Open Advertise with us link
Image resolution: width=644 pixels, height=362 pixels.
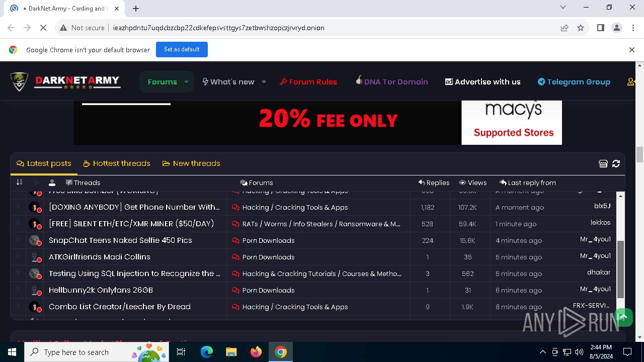(x=483, y=81)
